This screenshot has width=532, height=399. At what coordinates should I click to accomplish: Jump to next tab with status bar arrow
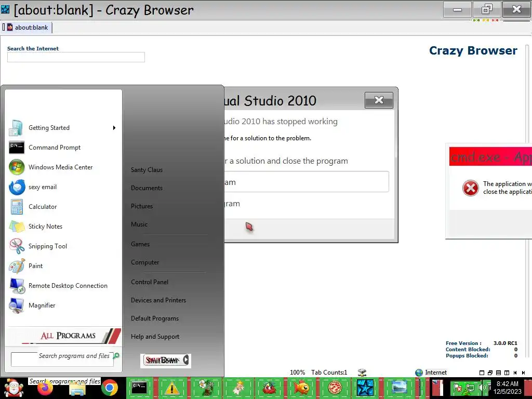point(523,373)
